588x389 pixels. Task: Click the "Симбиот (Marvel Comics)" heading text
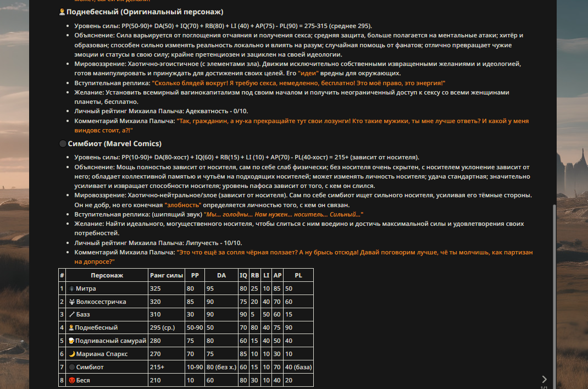(114, 143)
